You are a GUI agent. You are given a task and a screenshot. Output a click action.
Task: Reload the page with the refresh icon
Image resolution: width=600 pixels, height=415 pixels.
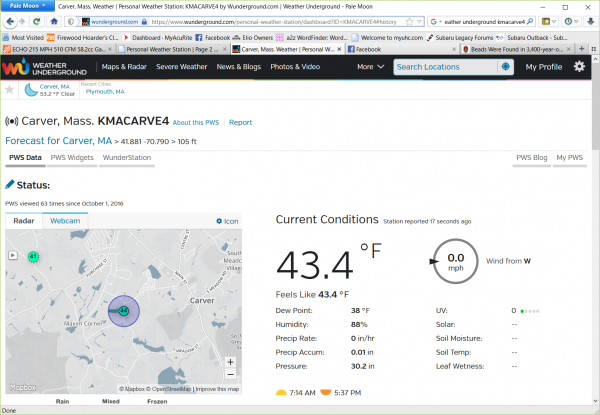click(37, 21)
